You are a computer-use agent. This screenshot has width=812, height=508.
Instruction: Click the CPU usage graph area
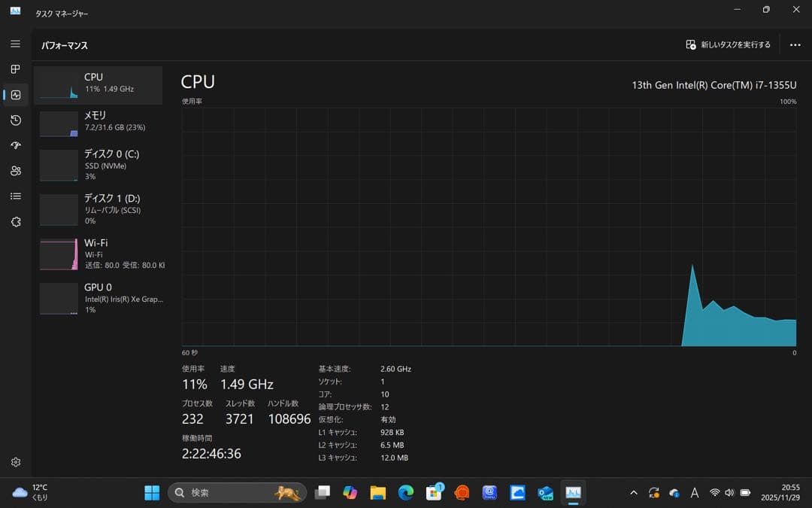coord(489,226)
